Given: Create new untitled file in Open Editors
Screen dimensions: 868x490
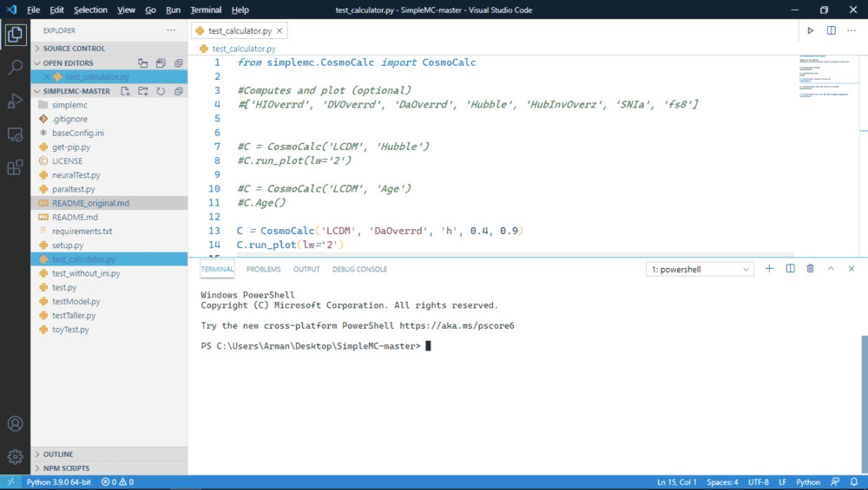Looking at the screenshot, I should click(x=143, y=63).
